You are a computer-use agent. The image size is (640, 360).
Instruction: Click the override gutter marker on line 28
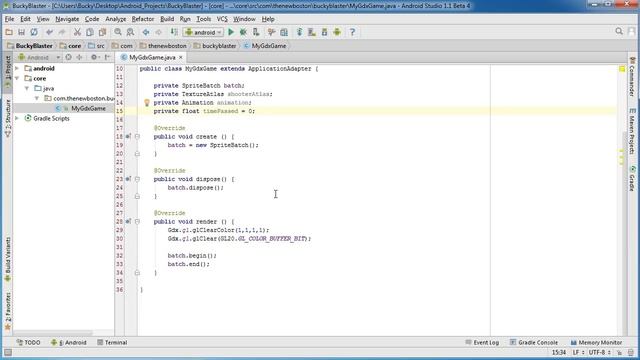pos(128,221)
